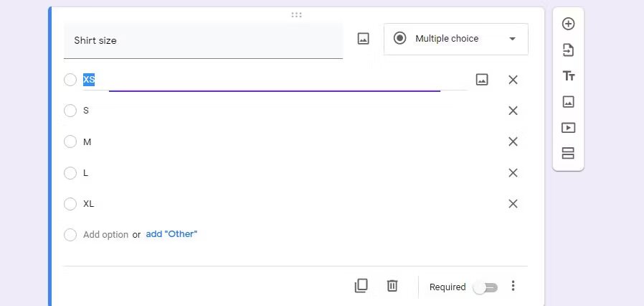Select the radio button for XL
The width and height of the screenshot is (644, 306).
[x=70, y=204]
